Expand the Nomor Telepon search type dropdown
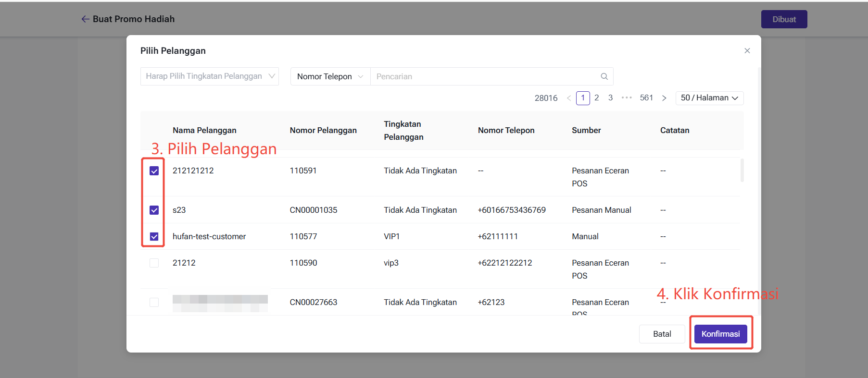Viewport: 868px width, 378px height. tap(330, 76)
